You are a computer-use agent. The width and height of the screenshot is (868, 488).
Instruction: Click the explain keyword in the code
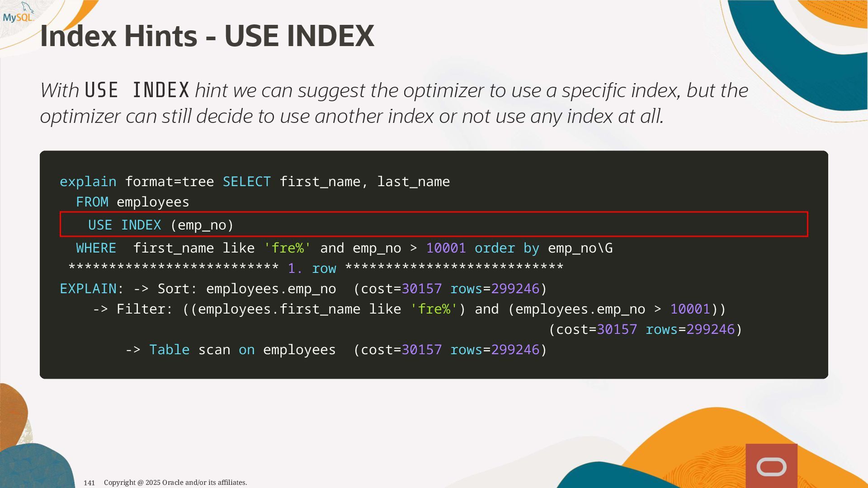pyautogui.click(x=88, y=182)
